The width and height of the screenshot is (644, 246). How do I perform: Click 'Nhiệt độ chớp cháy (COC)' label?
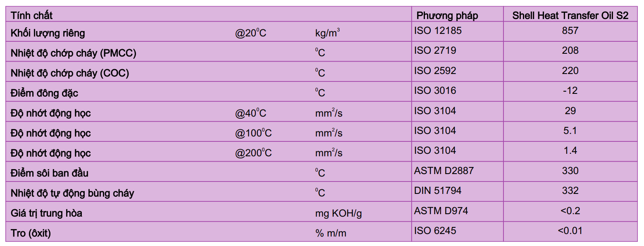tap(69, 73)
